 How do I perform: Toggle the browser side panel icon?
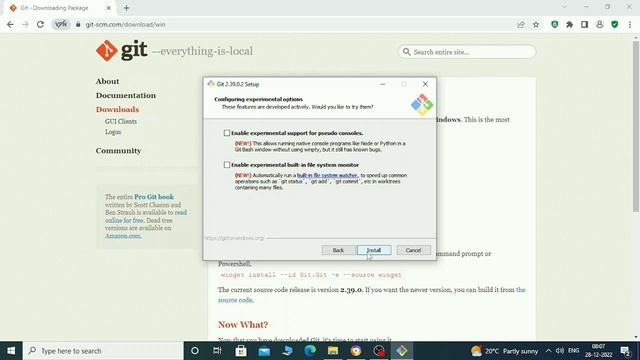click(x=584, y=24)
